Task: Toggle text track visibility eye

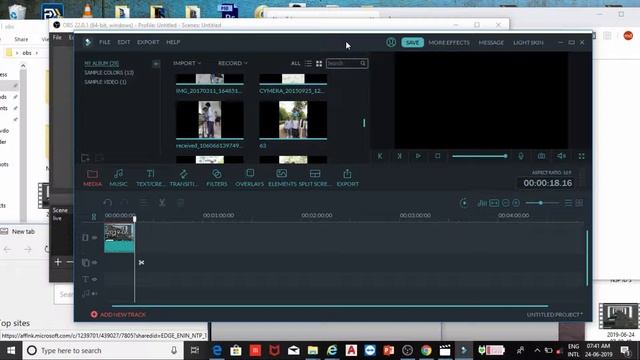Action: coord(95,279)
